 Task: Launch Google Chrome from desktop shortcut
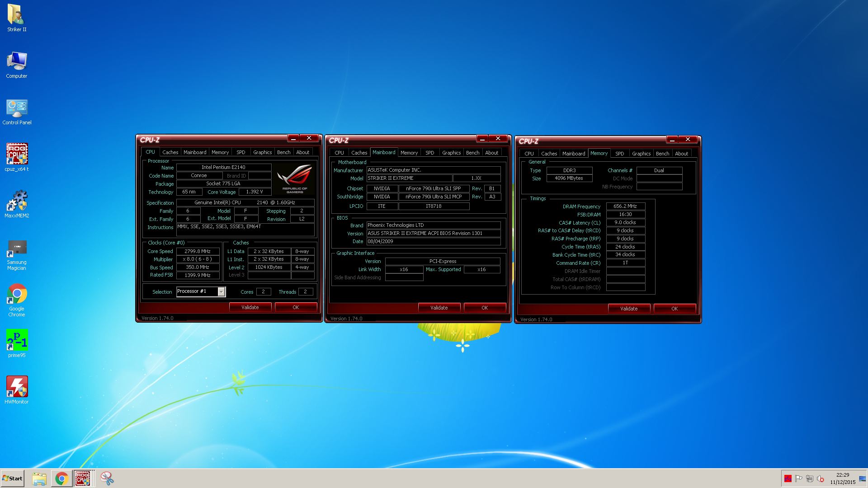(x=17, y=300)
